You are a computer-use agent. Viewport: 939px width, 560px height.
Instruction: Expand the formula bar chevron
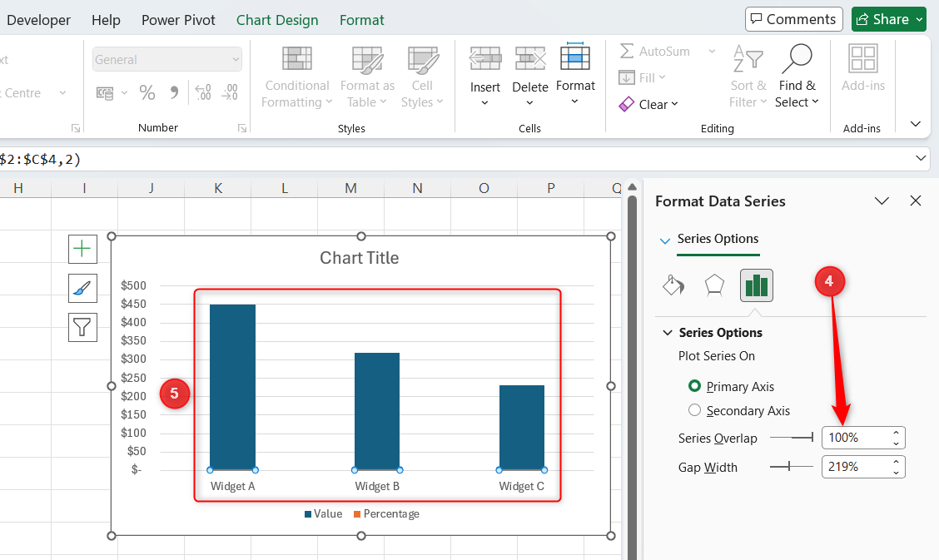tap(921, 159)
